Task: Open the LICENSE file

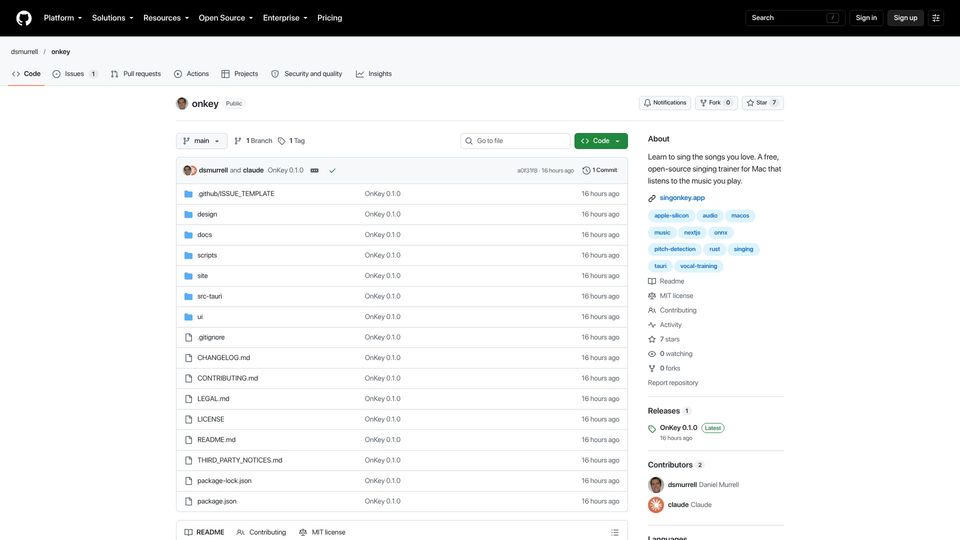Action: (x=211, y=419)
